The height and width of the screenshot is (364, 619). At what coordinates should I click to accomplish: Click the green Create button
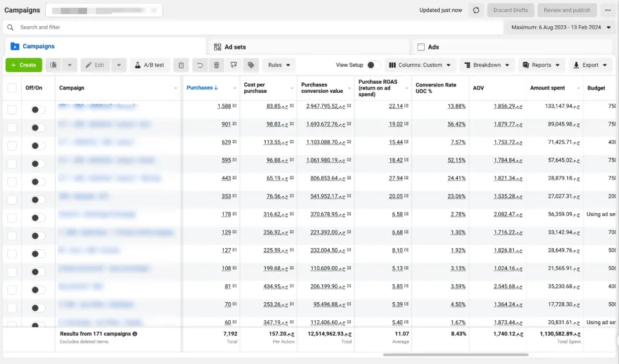24,65
